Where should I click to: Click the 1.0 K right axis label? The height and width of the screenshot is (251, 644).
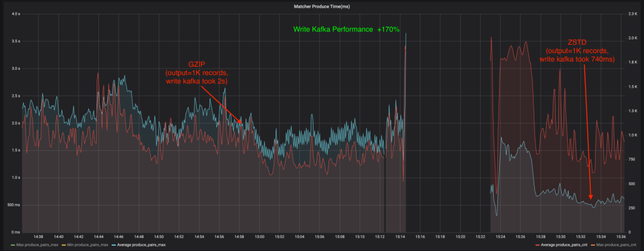point(632,135)
